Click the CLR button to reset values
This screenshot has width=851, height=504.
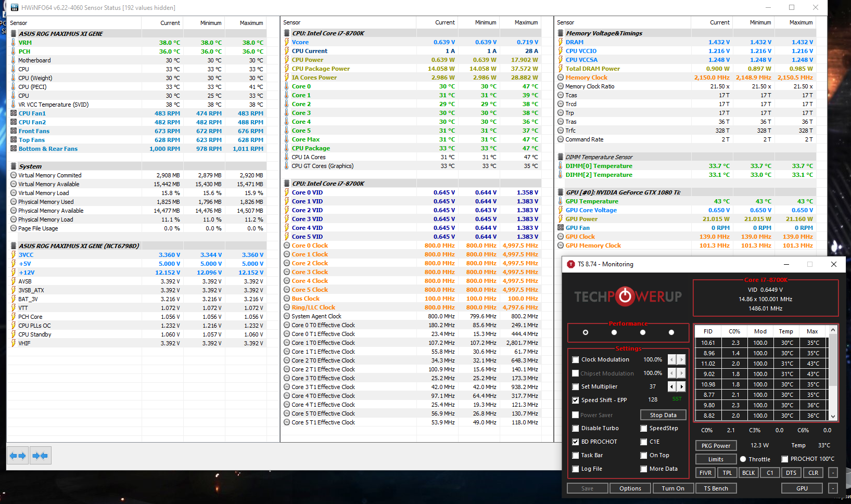[x=813, y=473]
